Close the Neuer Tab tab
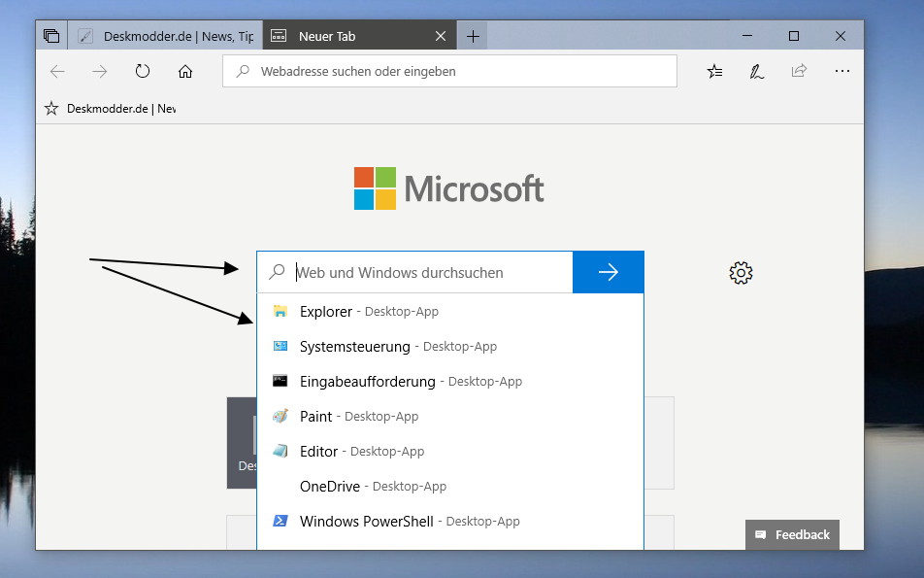This screenshot has width=924, height=578. [441, 36]
